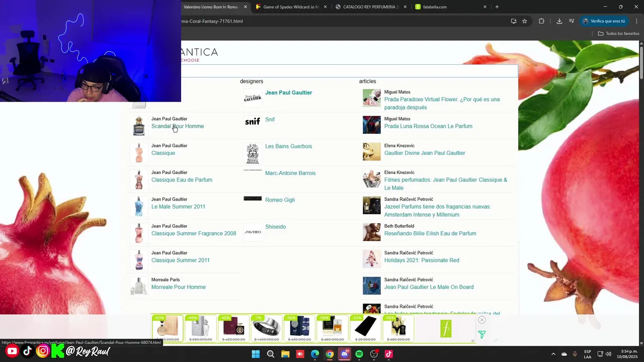Open the Prada Luna Rossa Ocean Le Parfum article
644x362 pixels.
click(x=428, y=126)
